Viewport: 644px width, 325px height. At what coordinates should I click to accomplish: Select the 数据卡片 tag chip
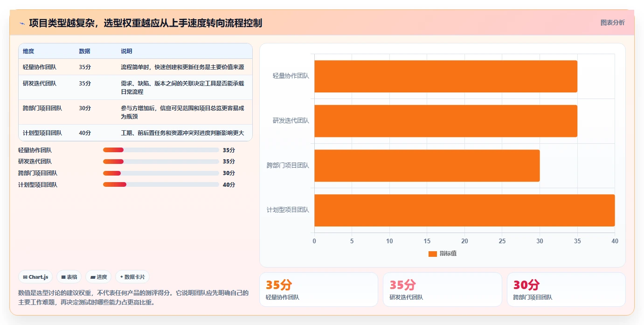(132, 277)
